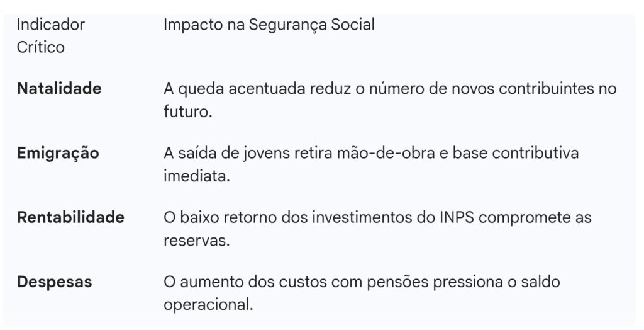Image resolution: width=644 pixels, height=330 pixels.
Task: Click the word "contribuintes"
Action: [545, 89]
